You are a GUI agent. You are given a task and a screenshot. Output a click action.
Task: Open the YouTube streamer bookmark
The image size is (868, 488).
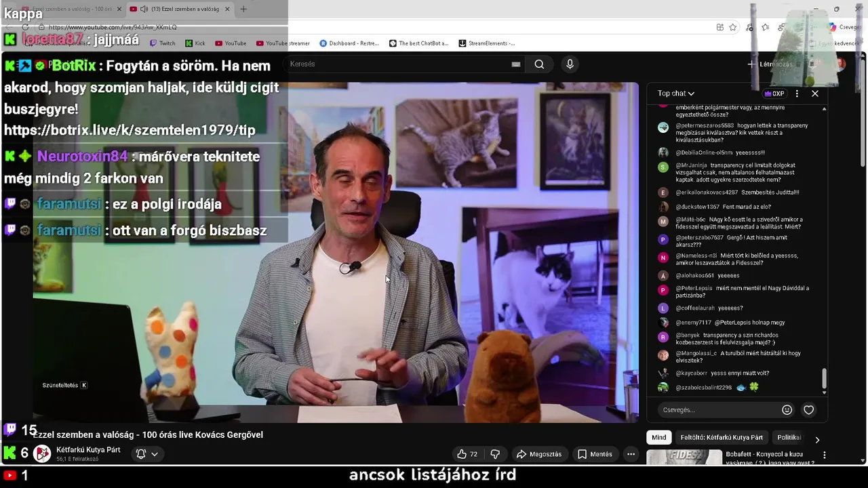pos(283,43)
